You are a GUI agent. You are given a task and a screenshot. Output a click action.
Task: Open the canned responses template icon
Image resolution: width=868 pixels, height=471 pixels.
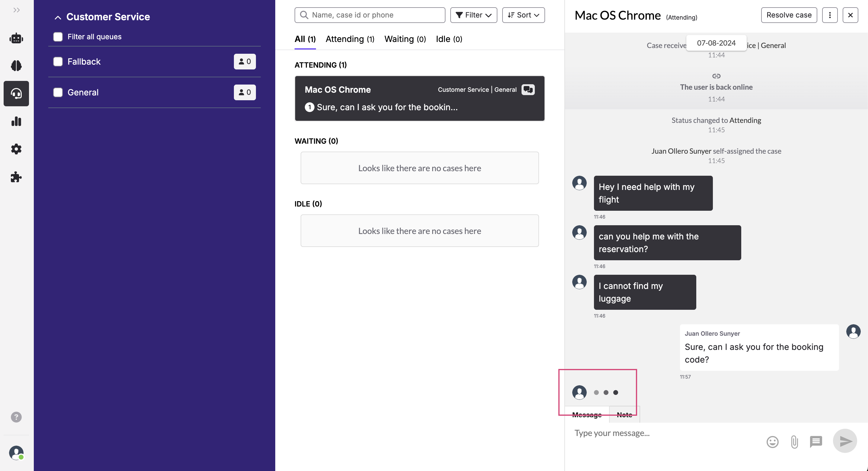pos(816,441)
